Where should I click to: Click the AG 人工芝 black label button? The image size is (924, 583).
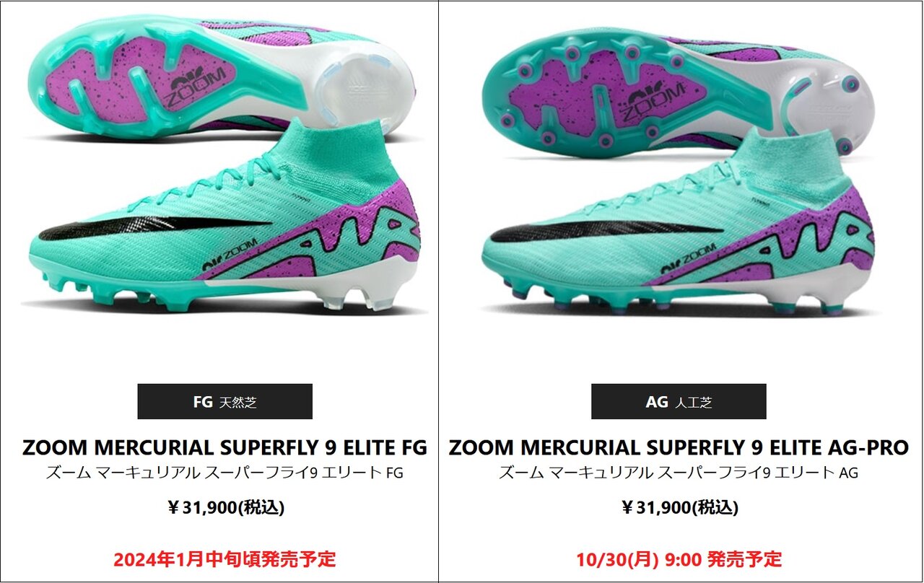tap(679, 401)
